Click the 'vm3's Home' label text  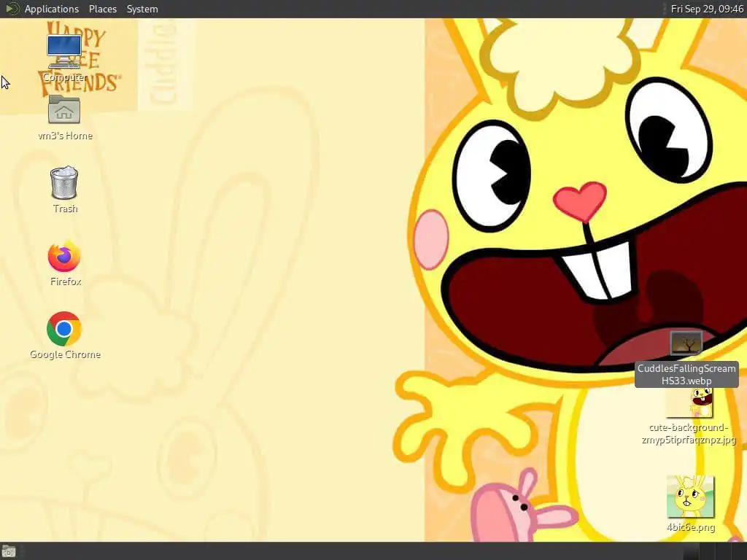point(65,136)
